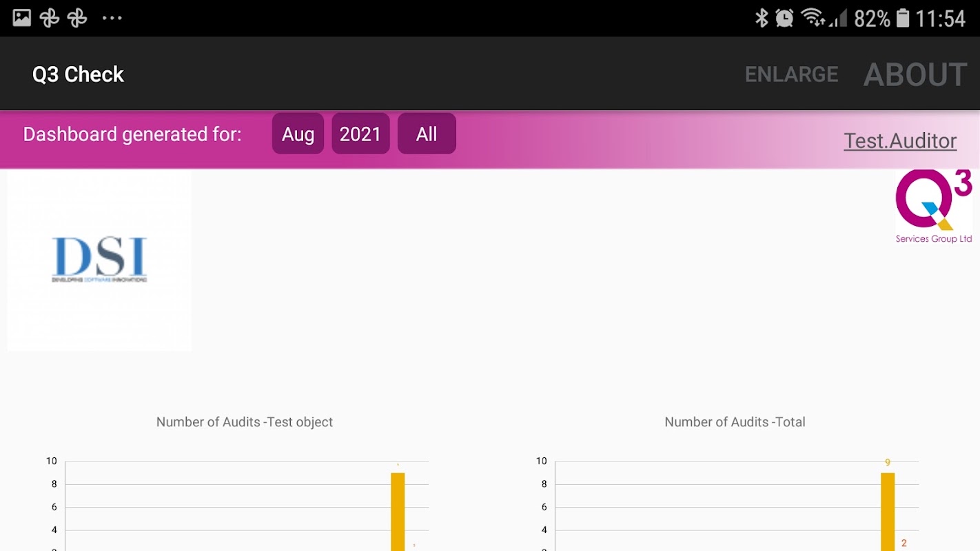Tap the yellow bar labeled 9 in Total chart

888,512
